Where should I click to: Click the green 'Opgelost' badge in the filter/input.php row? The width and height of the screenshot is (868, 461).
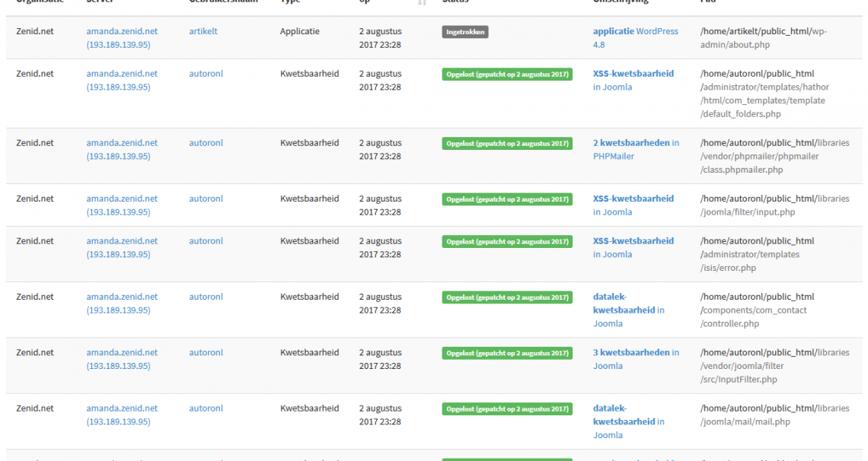507,199
